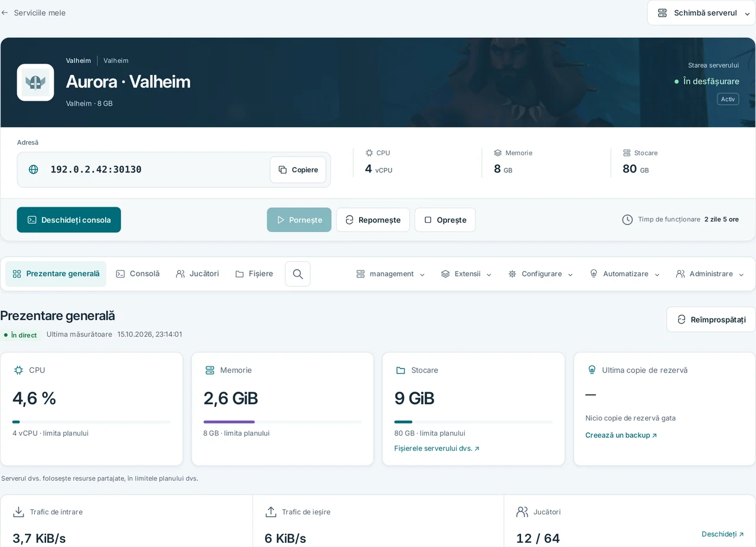Click the În direct live indicator badge
This screenshot has width=756, height=547.
tap(21, 335)
